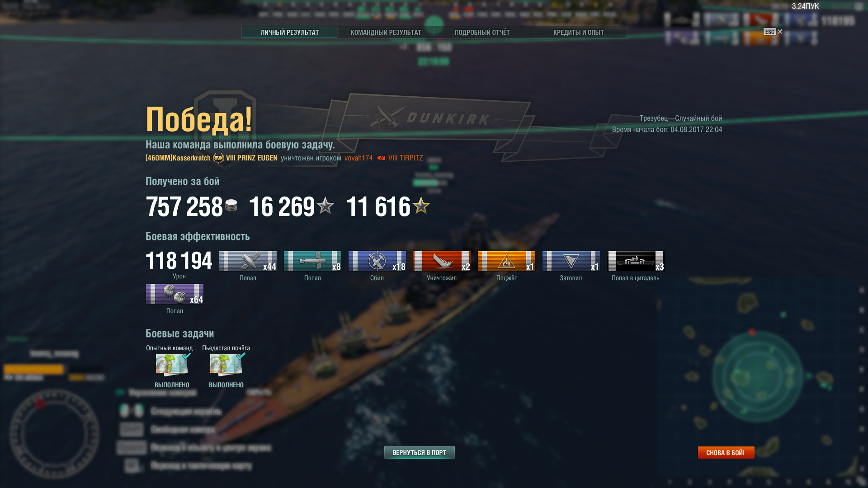868x488 pixels.
Task: Select the secondary battery hits ribbon x64
Action: point(175,294)
